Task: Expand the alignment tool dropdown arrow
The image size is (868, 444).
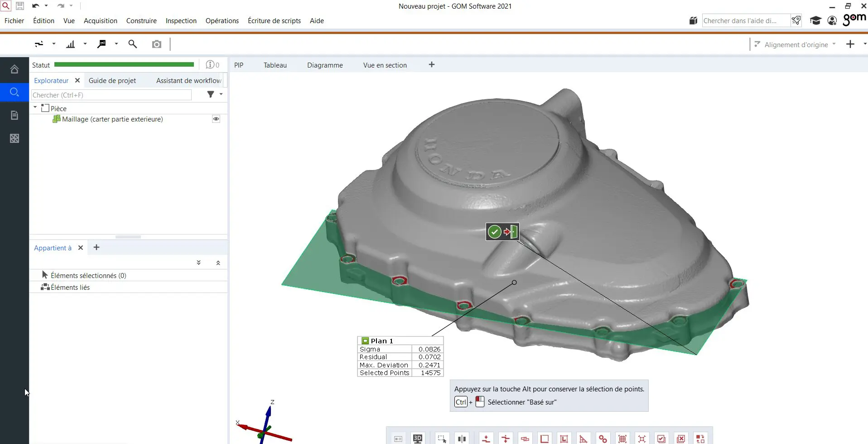Action: [x=54, y=44]
